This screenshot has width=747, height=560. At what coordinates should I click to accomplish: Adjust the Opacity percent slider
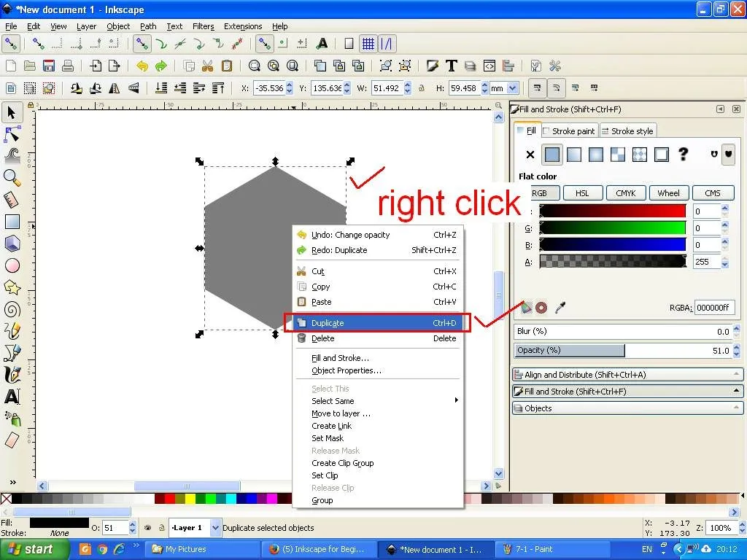[623, 351]
